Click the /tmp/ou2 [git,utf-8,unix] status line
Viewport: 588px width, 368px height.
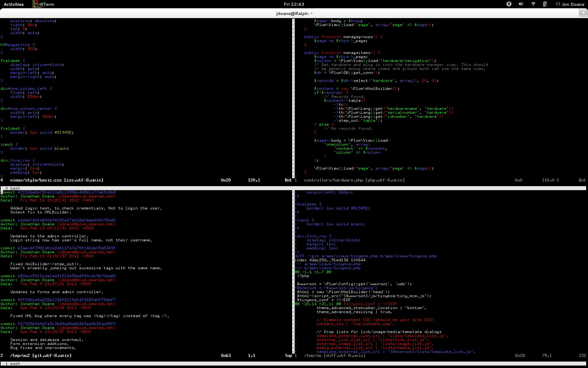point(146,356)
